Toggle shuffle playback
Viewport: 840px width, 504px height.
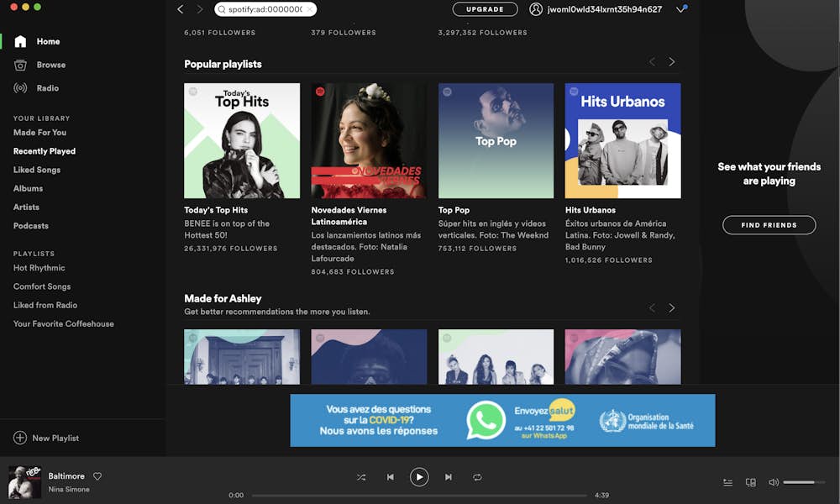pyautogui.click(x=361, y=477)
